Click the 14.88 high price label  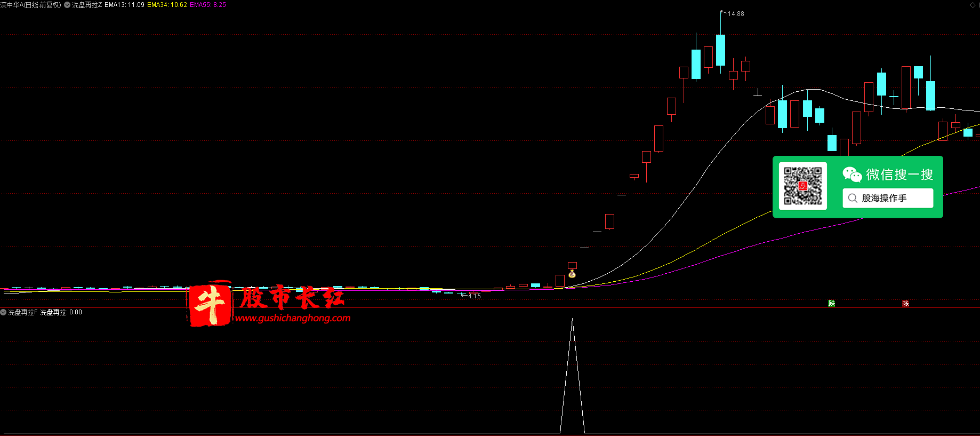click(x=736, y=14)
